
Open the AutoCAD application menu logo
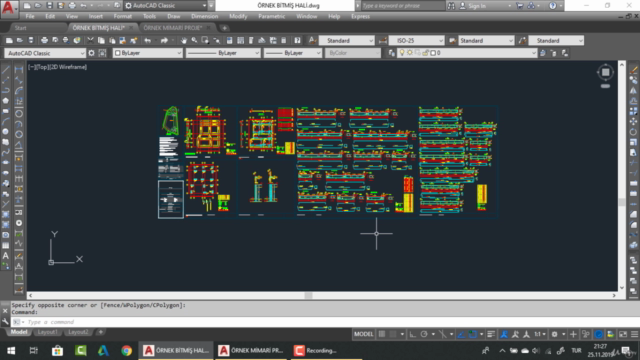(x=9, y=8)
